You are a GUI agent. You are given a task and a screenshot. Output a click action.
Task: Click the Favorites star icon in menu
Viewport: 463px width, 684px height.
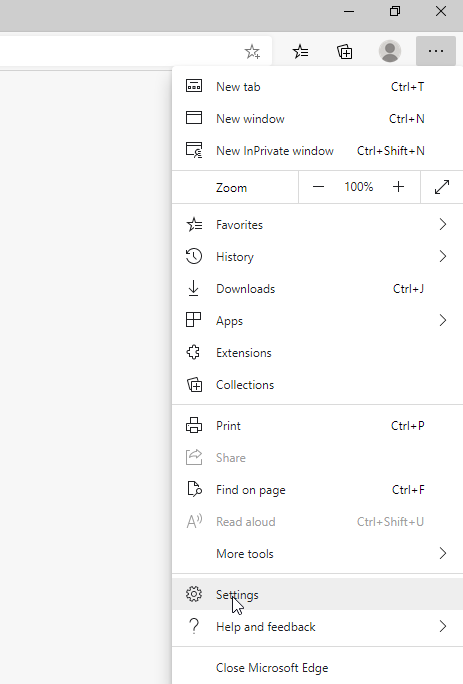tap(194, 225)
